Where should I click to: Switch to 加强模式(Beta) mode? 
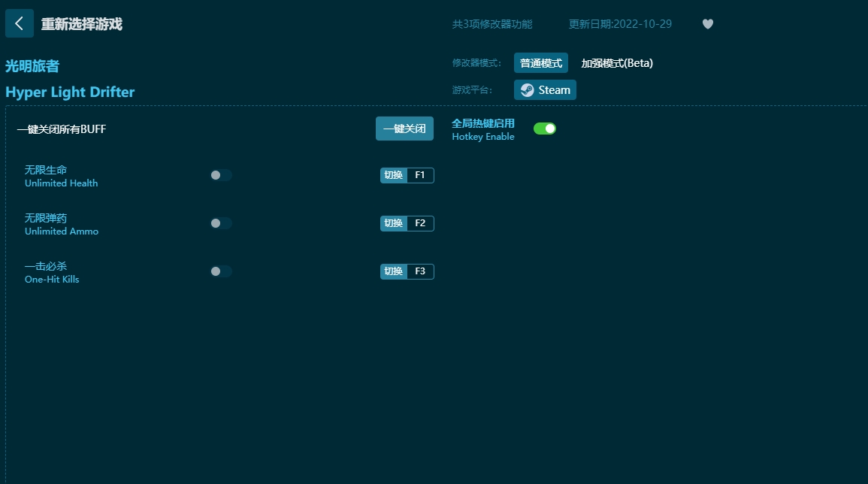tap(617, 63)
